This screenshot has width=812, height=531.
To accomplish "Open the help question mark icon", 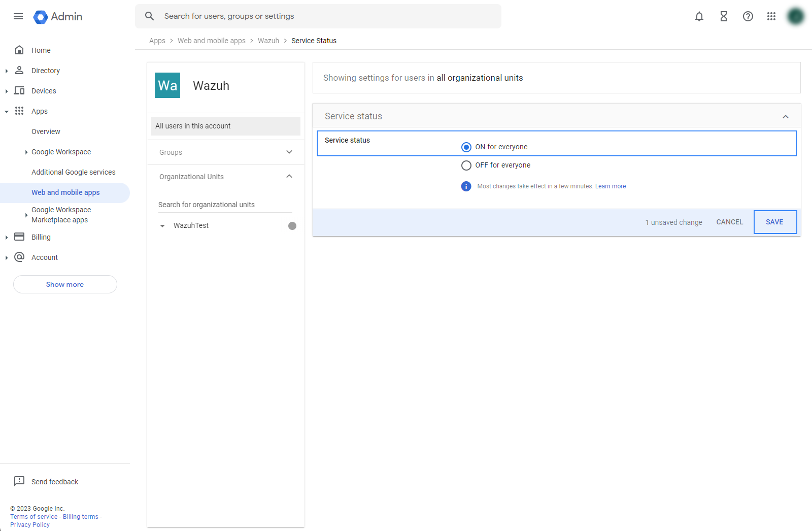I will click(748, 16).
